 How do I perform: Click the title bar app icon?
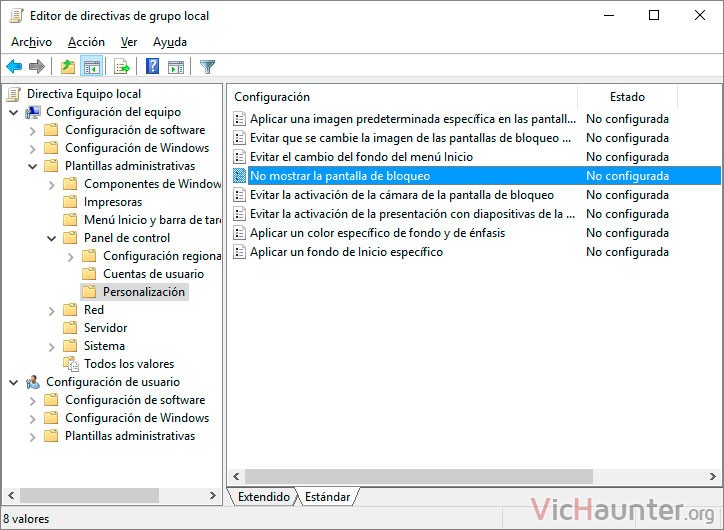tap(16, 16)
